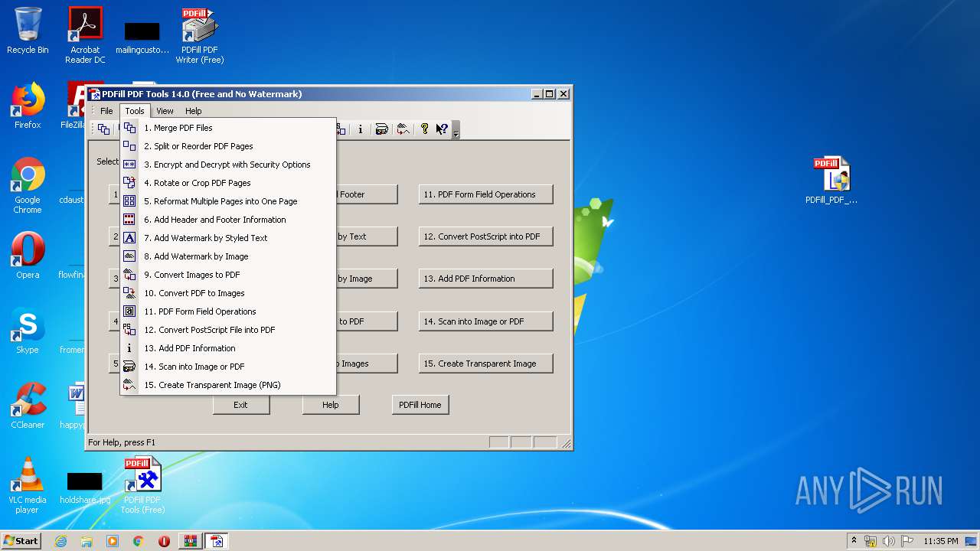This screenshot has height=551, width=980.
Task: Activate the What's This arrow-question pointer
Action: click(x=442, y=129)
